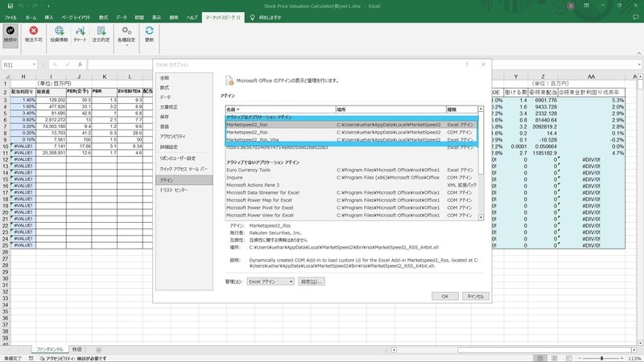Viewport: 644px width, 362px height.
Task: Select Microsoft Power Pivot for Excel row
Action: pos(352,208)
